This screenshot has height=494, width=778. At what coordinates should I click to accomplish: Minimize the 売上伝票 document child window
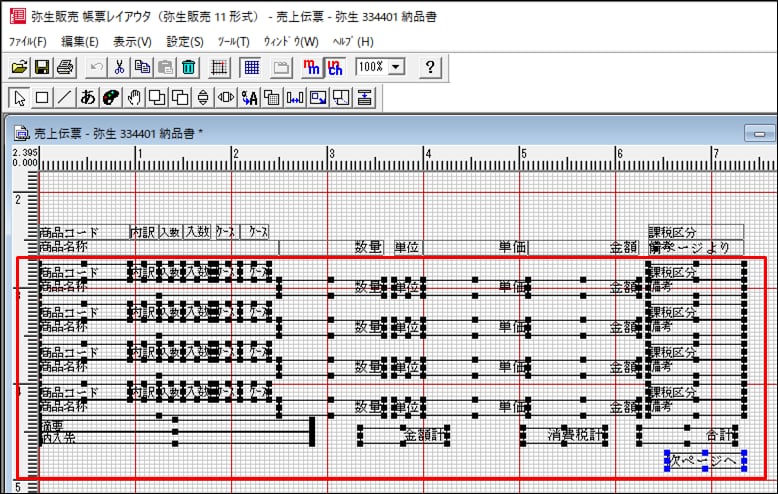click(x=759, y=133)
